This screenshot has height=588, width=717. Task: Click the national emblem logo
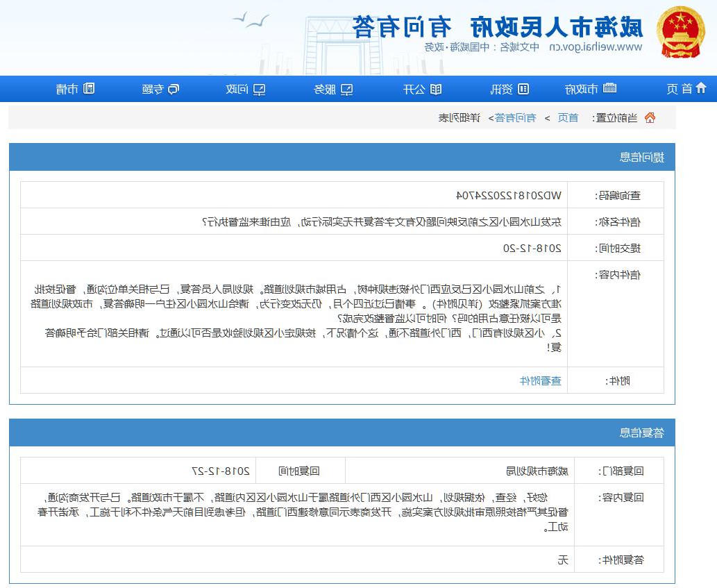[680, 32]
